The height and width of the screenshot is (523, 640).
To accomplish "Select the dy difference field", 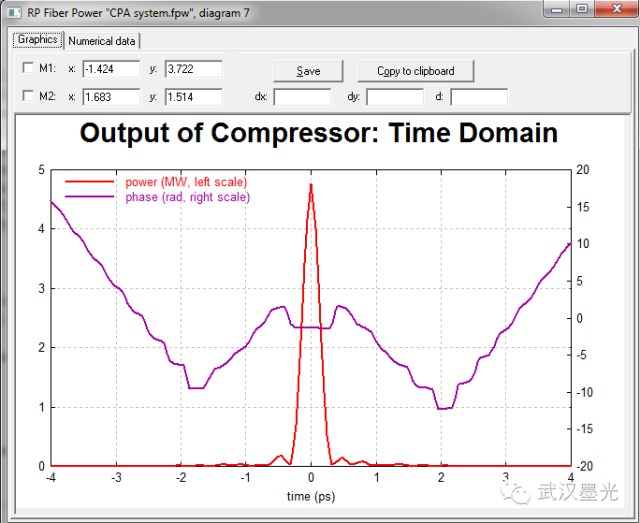I will 394,97.
